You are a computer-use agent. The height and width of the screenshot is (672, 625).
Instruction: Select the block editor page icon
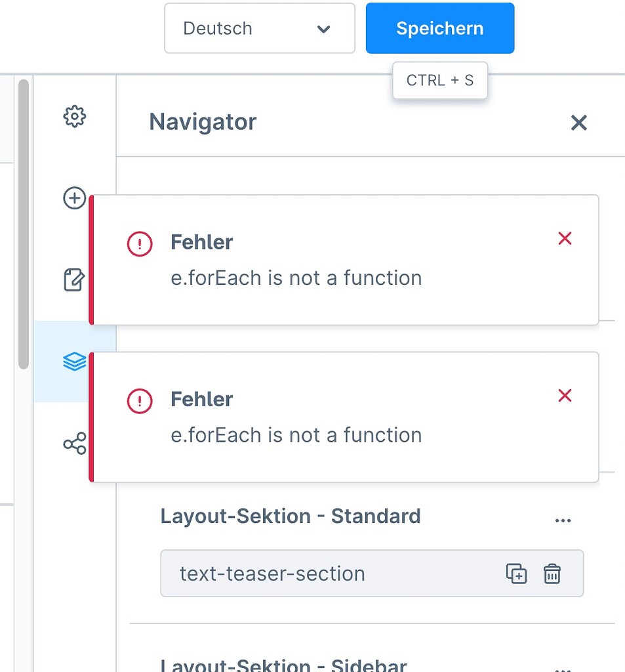(x=74, y=280)
